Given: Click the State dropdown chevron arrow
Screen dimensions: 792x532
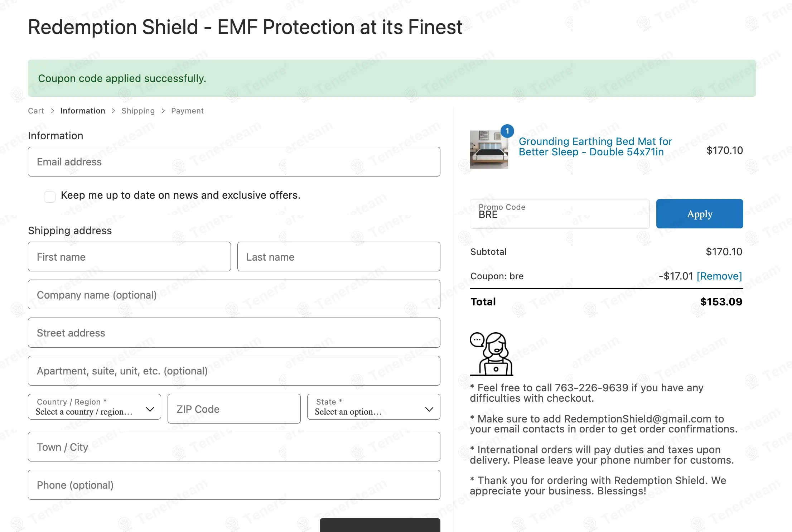Looking at the screenshot, I should coord(429,409).
